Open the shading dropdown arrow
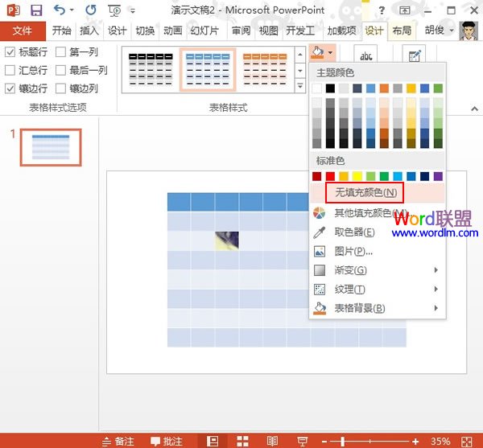 click(x=331, y=52)
